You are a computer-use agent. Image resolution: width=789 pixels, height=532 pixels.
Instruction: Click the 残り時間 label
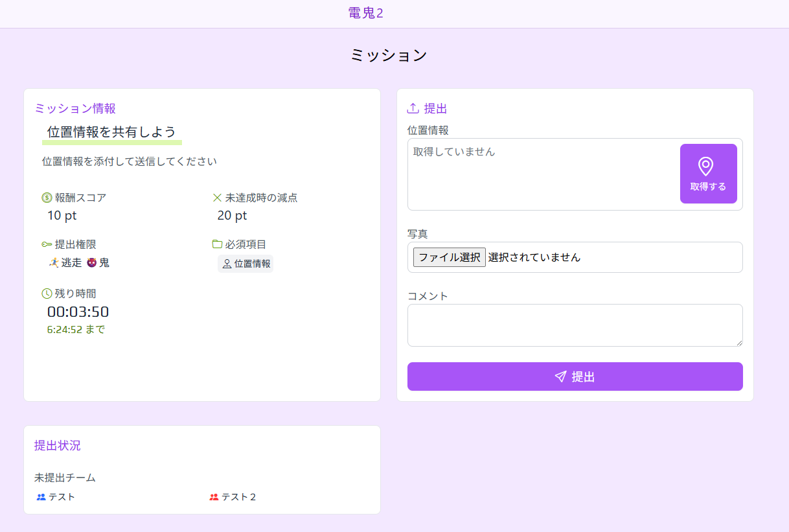(x=76, y=294)
